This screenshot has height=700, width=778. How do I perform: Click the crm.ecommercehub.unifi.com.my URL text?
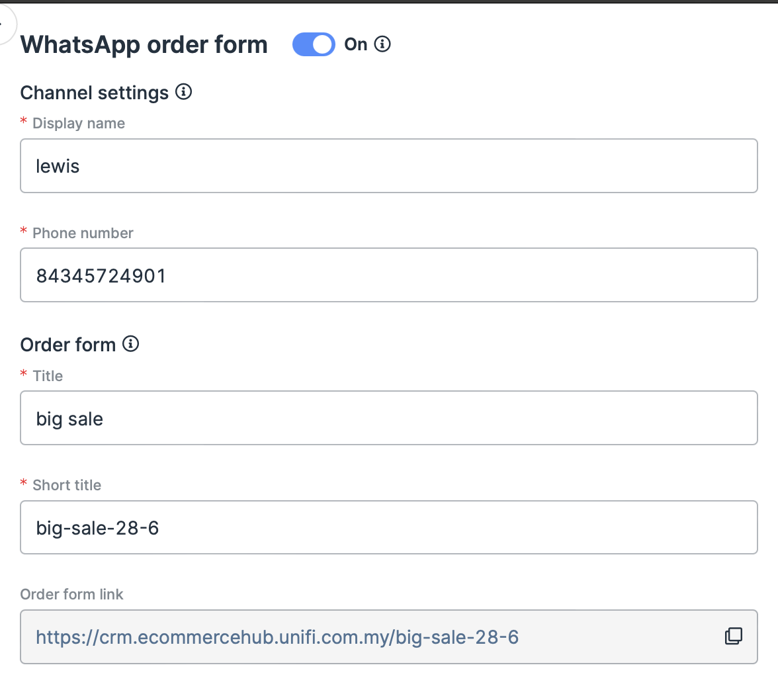(277, 637)
